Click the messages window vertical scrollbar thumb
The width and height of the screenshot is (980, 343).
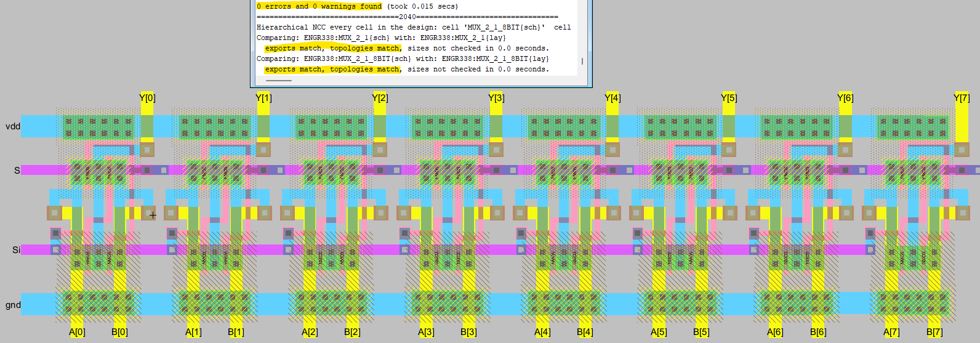[582, 61]
